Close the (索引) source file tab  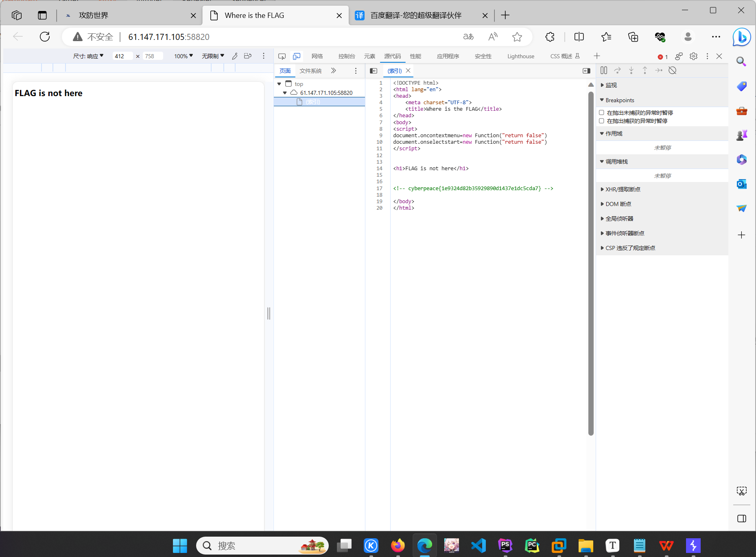click(408, 70)
